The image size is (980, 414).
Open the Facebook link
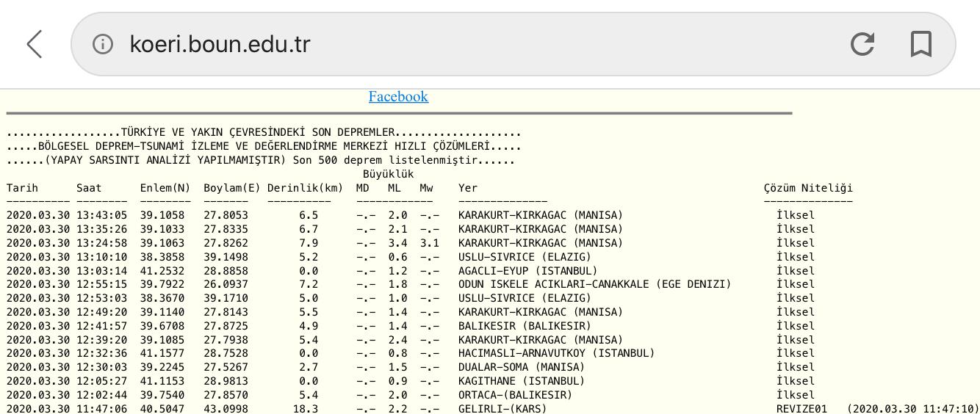[398, 97]
